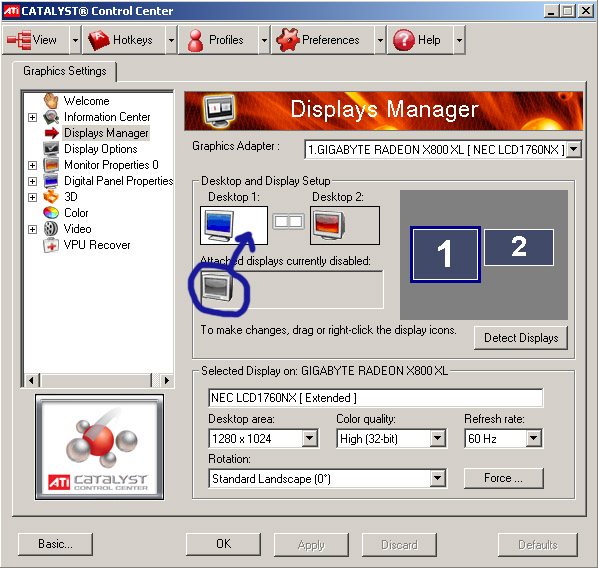Click the Force... button

click(503, 478)
